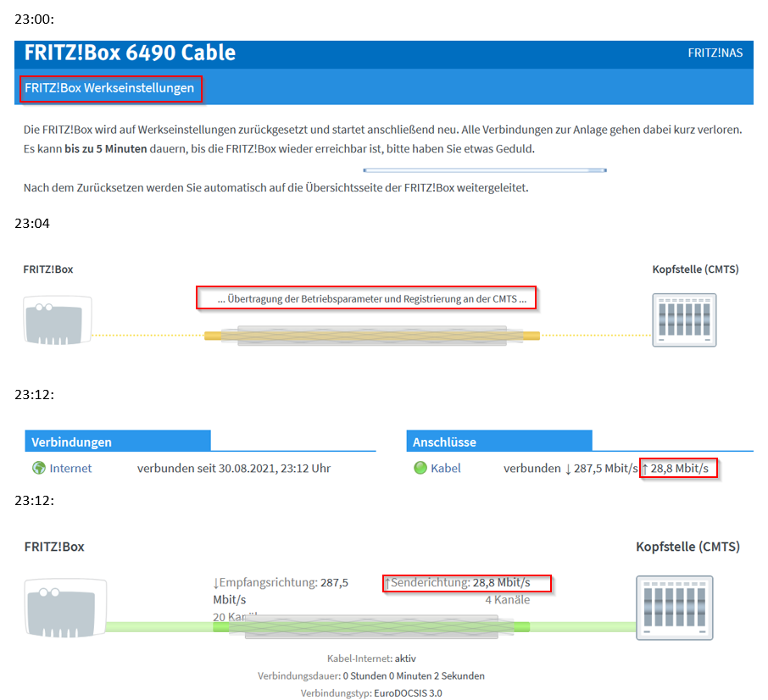This screenshot has height=700, width=768.
Task: Click the lower FRITZ!Box device icon
Action: click(65, 608)
